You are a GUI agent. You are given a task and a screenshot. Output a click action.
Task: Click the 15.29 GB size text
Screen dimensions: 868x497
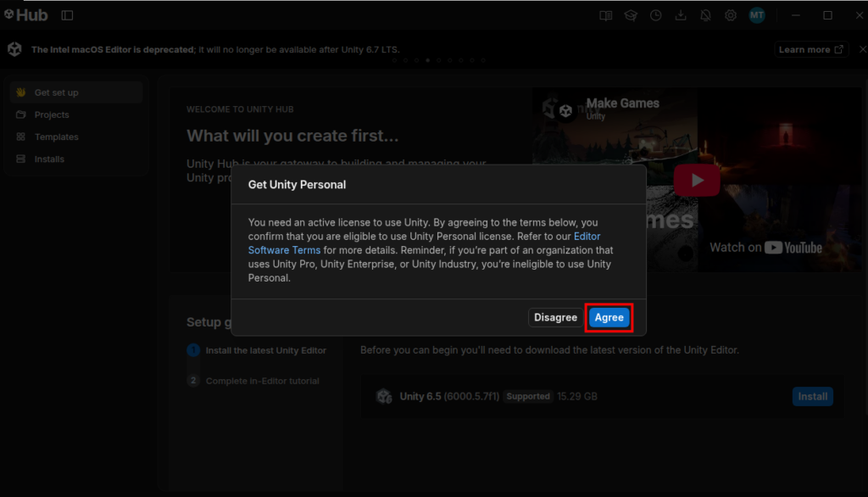[576, 396]
